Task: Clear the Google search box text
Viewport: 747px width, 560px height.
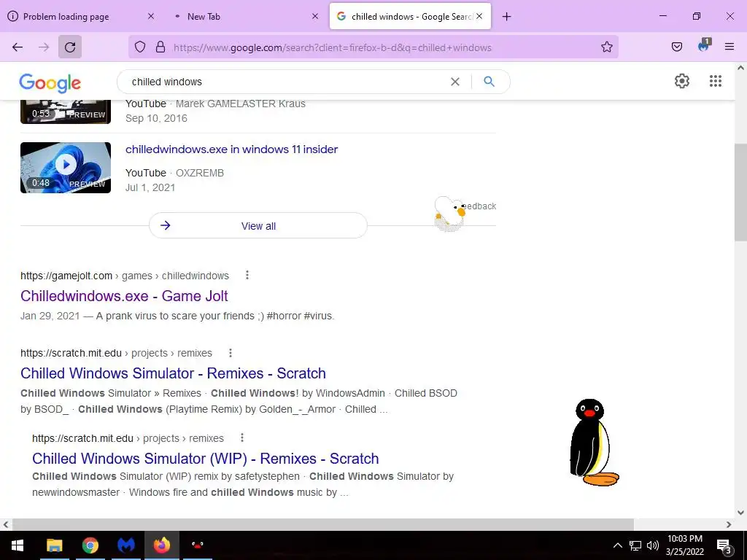Action: 455,82
